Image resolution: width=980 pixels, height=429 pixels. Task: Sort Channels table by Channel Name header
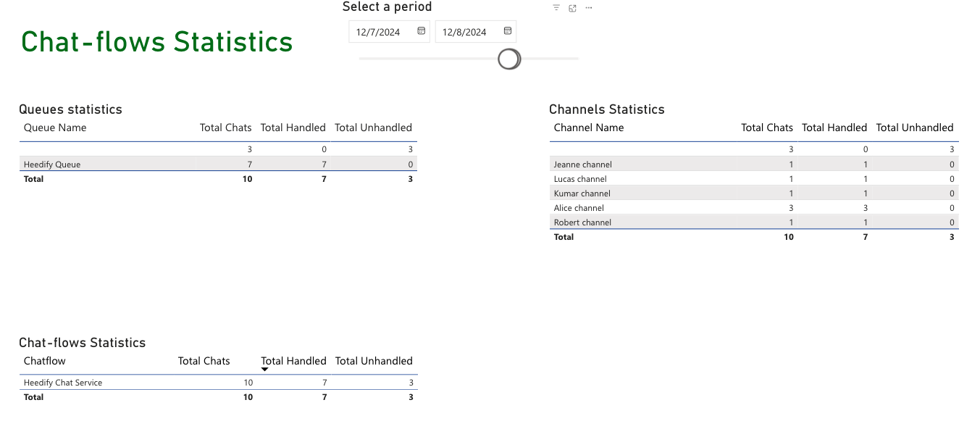click(588, 128)
